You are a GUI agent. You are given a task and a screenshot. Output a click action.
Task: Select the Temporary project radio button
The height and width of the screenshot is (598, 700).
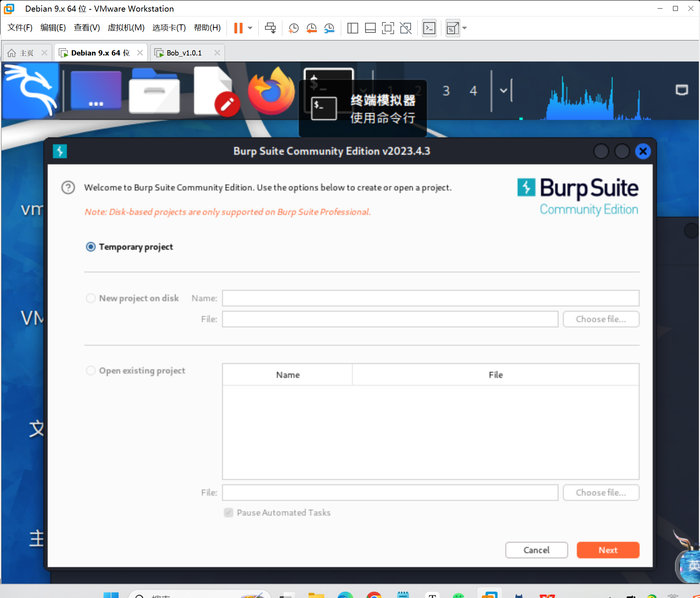91,247
